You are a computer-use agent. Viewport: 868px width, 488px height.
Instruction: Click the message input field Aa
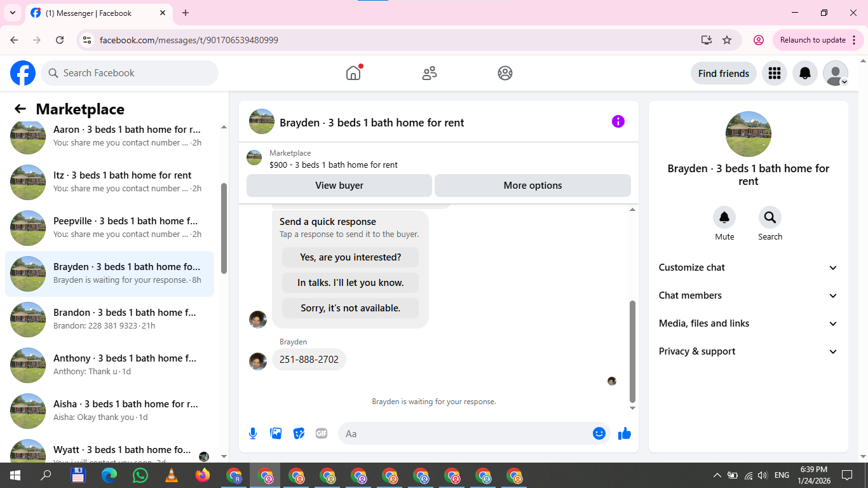pos(464,433)
